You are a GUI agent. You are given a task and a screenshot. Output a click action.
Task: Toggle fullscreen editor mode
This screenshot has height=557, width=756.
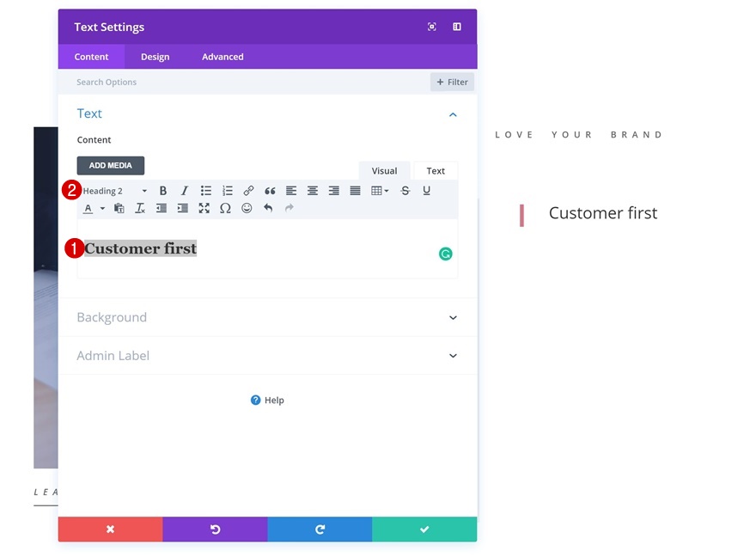204,208
